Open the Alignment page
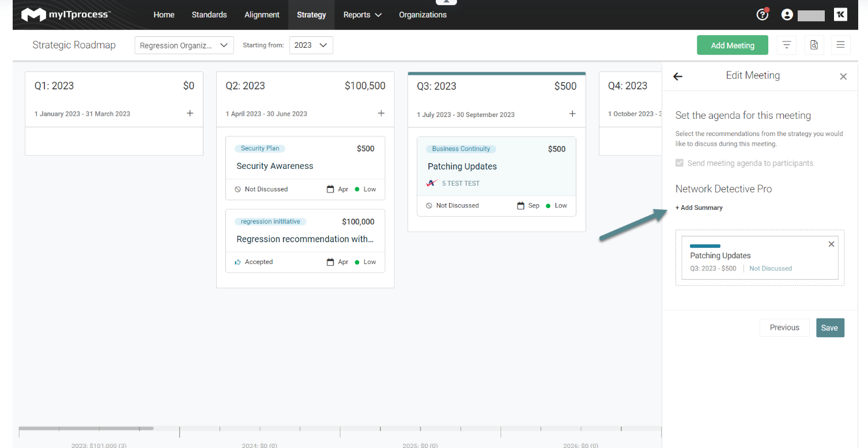This screenshot has width=868, height=448. [x=262, y=15]
